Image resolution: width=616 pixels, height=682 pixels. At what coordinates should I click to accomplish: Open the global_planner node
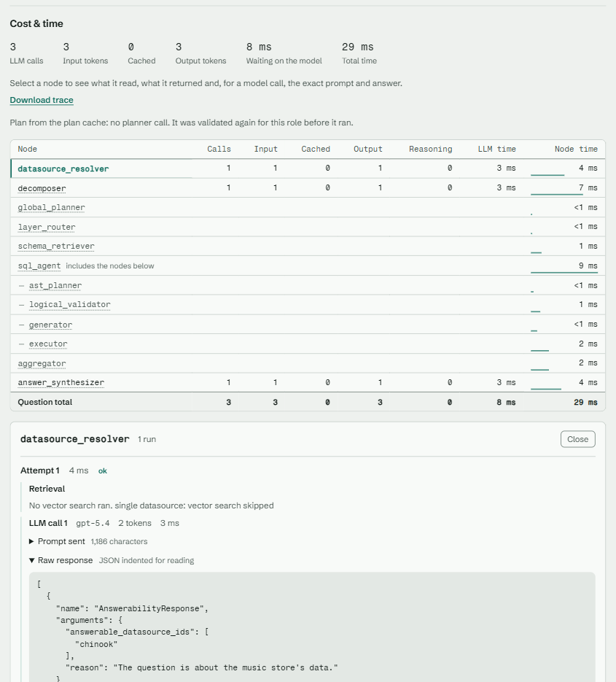pyautogui.click(x=51, y=207)
